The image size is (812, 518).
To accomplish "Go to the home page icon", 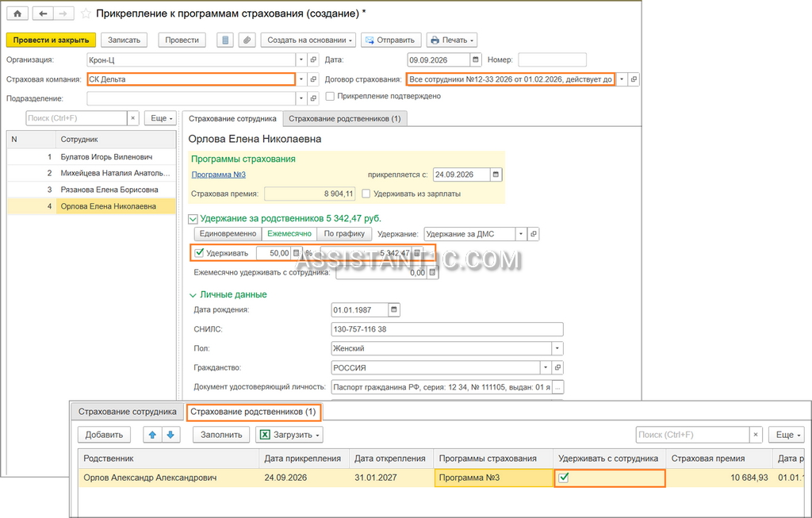I will click(x=17, y=13).
